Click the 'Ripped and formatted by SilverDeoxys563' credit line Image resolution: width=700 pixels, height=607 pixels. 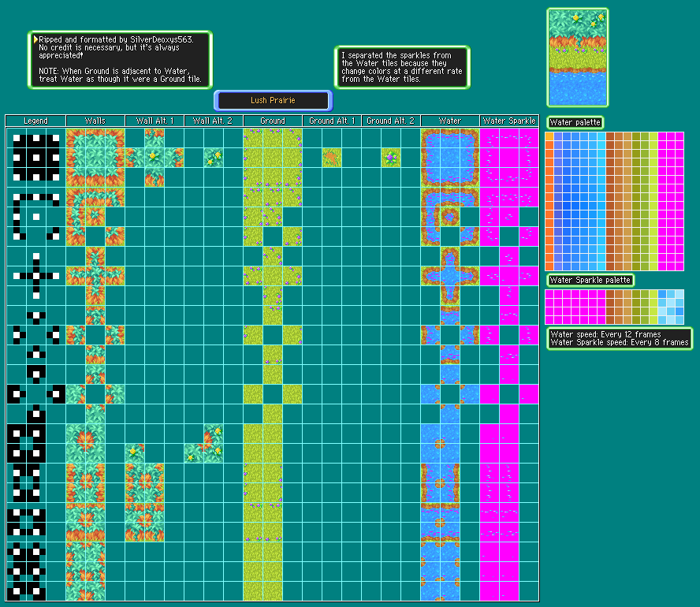pos(116,39)
